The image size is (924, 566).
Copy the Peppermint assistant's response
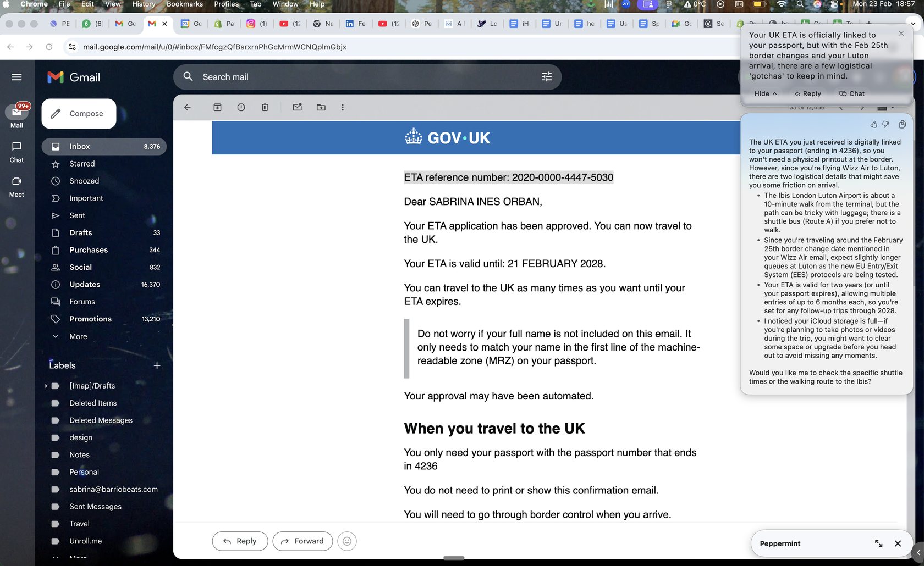(x=902, y=125)
